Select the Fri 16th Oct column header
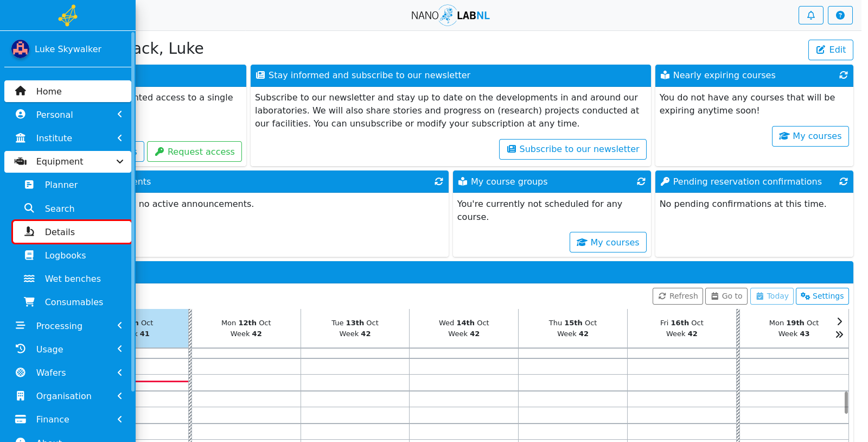Viewport: 868px width, 442px height. coord(682,328)
